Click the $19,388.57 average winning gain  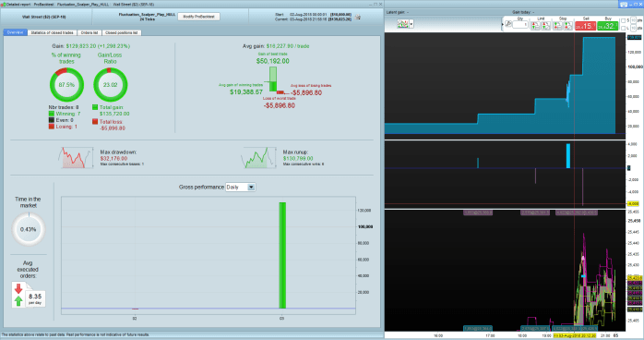tap(246, 91)
